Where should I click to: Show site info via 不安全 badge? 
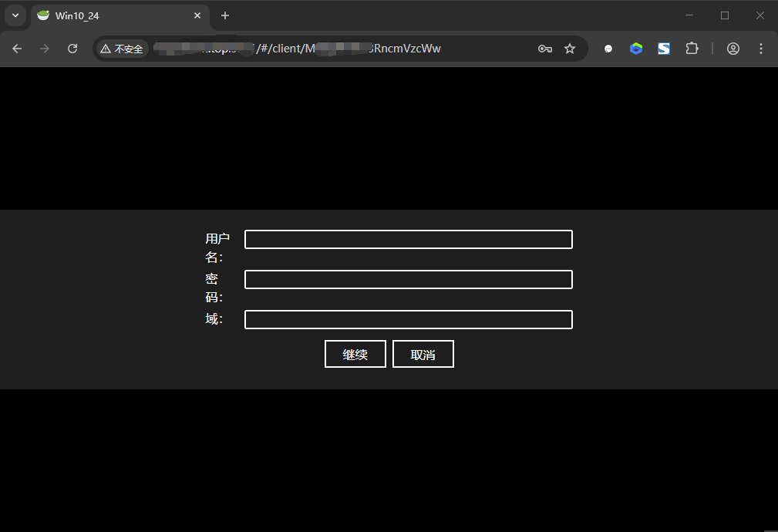(122, 49)
